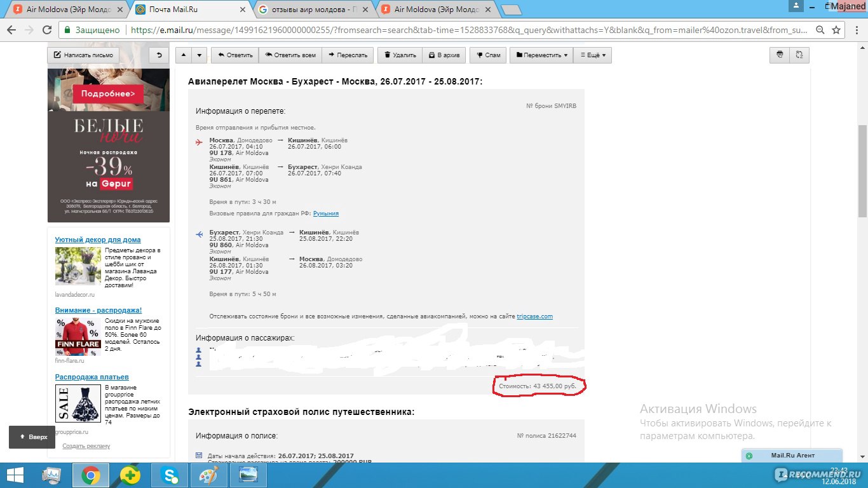Viewport: 868px width, 488px height.
Task: Click flight number 9U 861, Air Moldova
Action: [239, 180]
